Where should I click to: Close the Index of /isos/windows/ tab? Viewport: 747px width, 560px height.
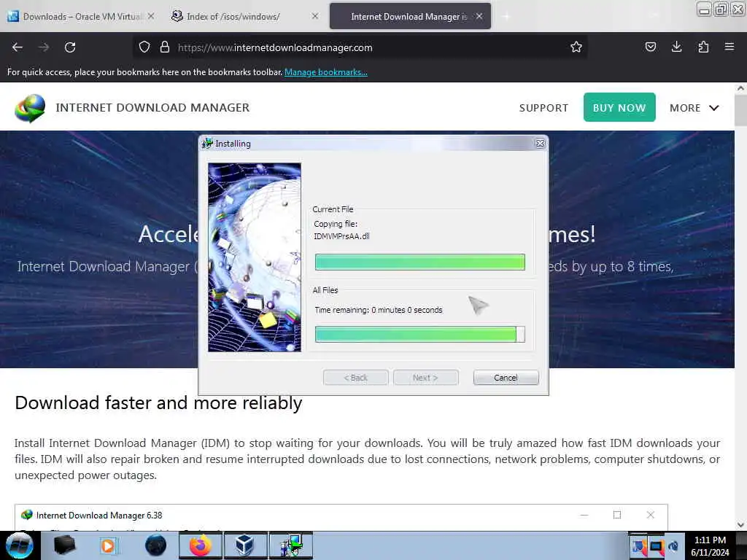click(x=315, y=16)
